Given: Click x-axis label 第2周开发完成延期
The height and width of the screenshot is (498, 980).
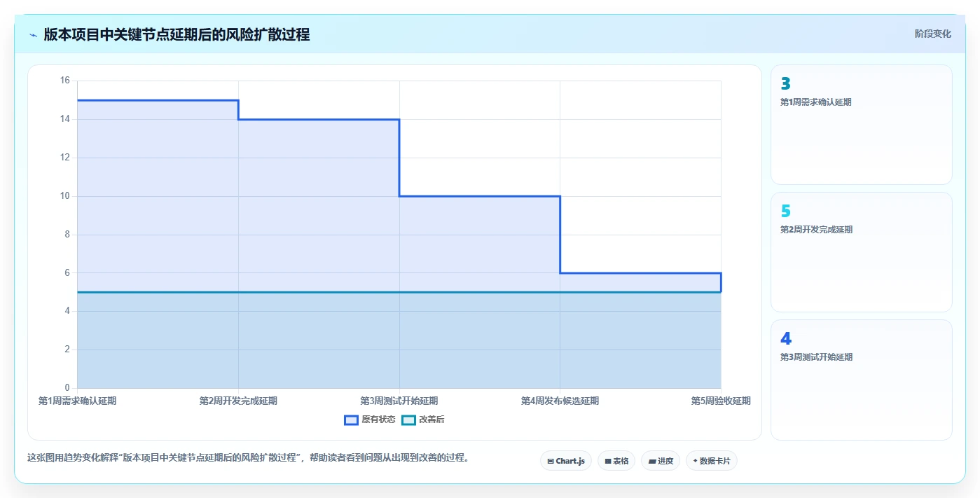Looking at the screenshot, I should coord(238,401).
